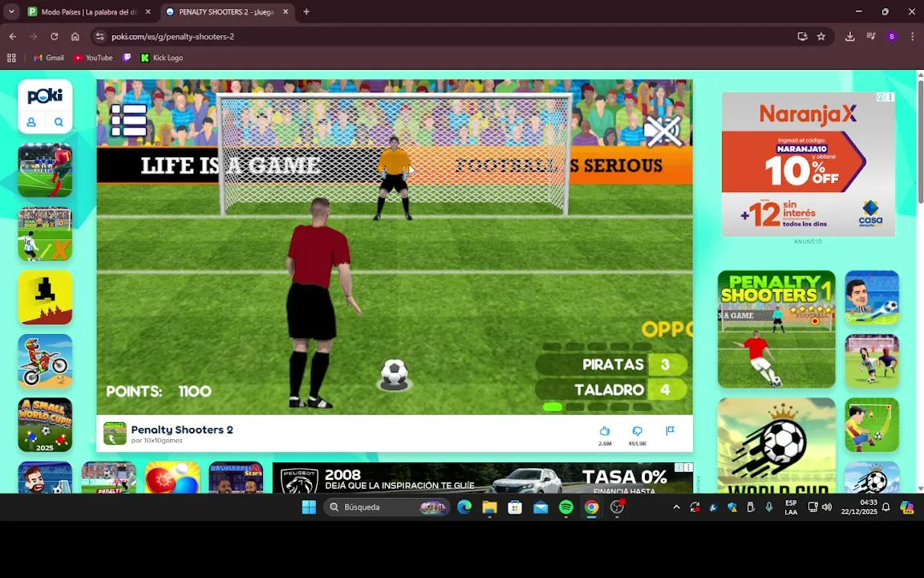
Task: Like the game with thumbs up
Action: 605,431
